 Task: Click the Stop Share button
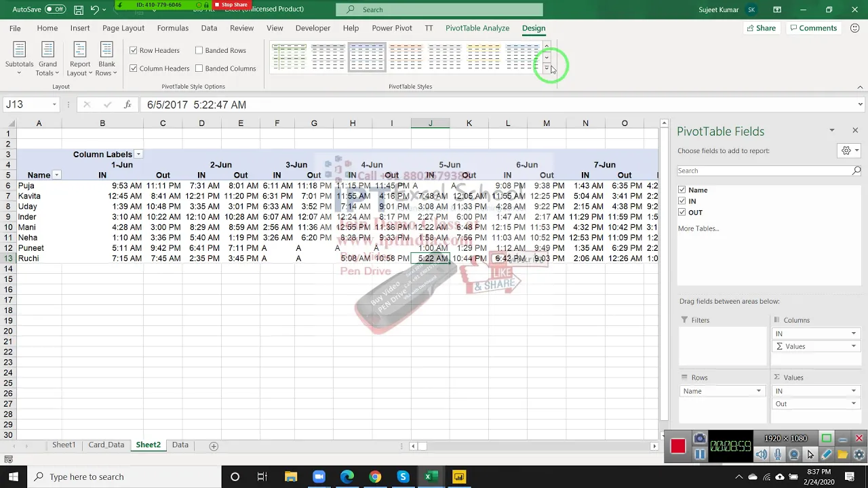pyautogui.click(x=231, y=5)
